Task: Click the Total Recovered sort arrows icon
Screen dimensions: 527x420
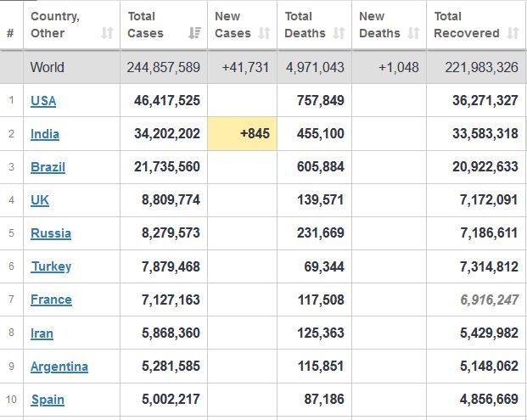Action: [513, 33]
